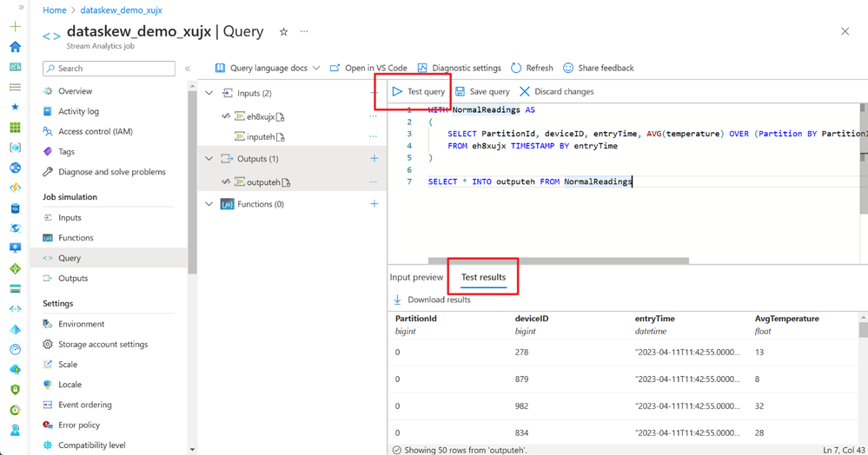Favorite this job with the star icon
The height and width of the screenshot is (455, 868).
pyautogui.click(x=283, y=31)
